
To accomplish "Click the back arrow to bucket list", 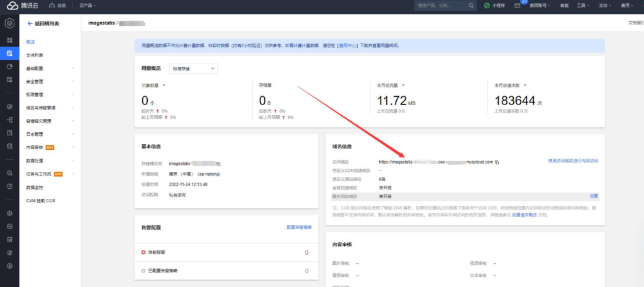I will 30,24.
